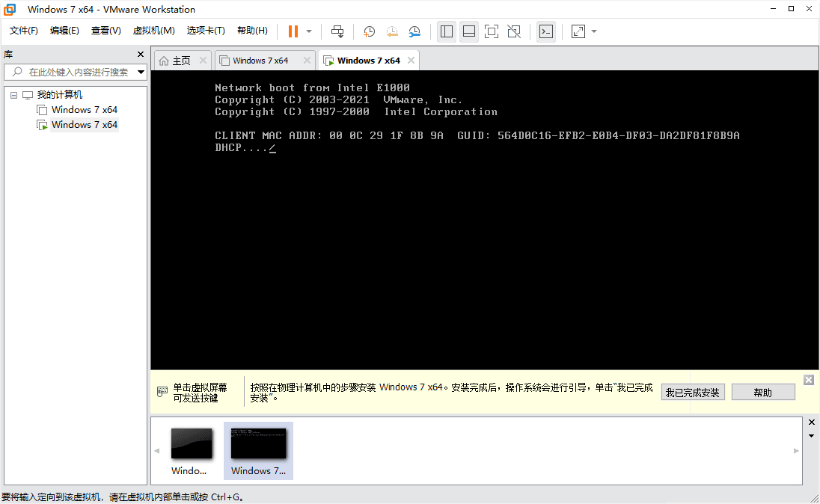The image size is (820, 504).
Task: Click the "CLIENT MAC ADDR" console line
Action: coord(477,136)
